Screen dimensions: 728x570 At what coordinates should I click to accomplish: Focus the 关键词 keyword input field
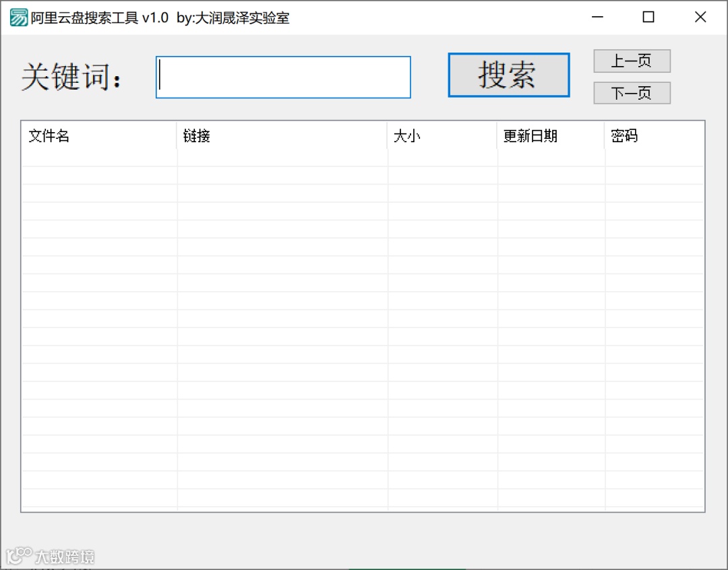tap(283, 77)
